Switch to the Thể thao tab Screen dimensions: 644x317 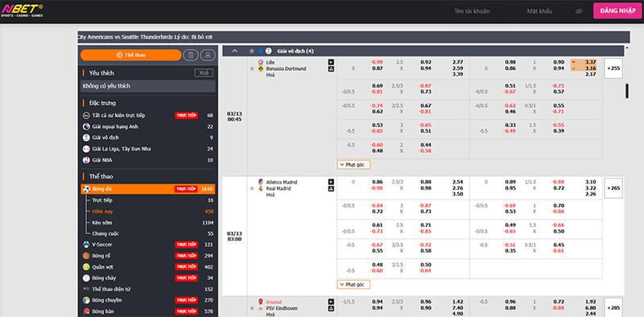pos(131,55)
